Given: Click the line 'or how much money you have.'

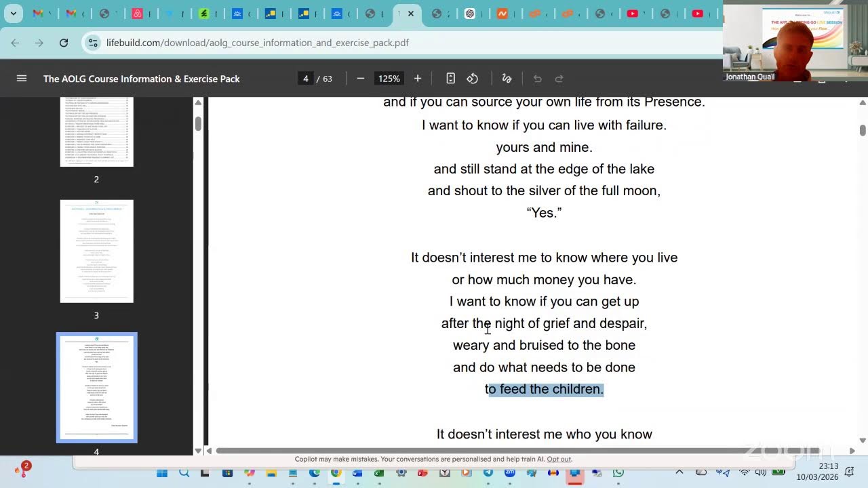Looking at the screenshot, I should pos(545,279).
